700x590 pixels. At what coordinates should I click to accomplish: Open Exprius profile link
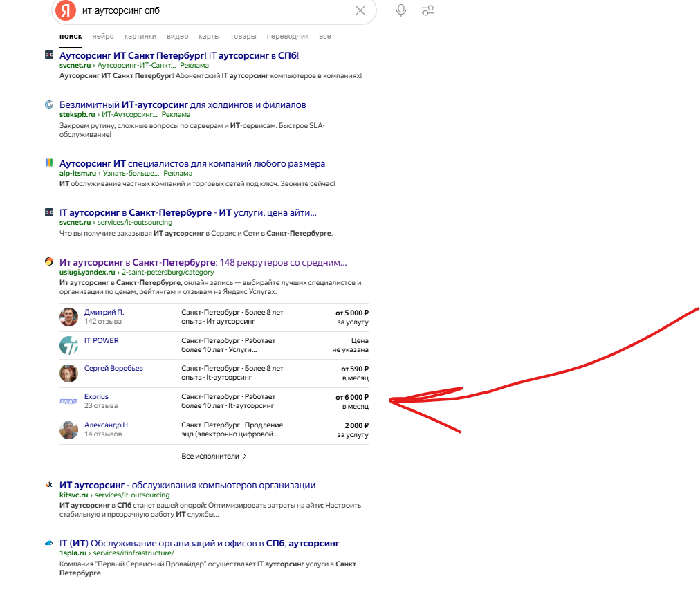coord(96,397)
